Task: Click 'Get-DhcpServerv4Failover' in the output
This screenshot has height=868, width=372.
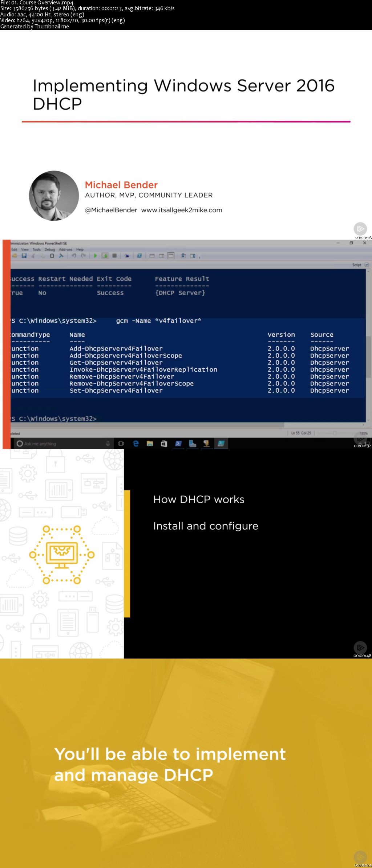Action: [116, 363]
